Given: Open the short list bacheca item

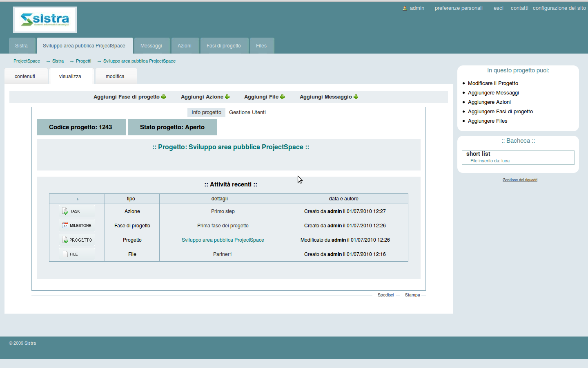Looking at the screenshot, I should click(478, 154).
